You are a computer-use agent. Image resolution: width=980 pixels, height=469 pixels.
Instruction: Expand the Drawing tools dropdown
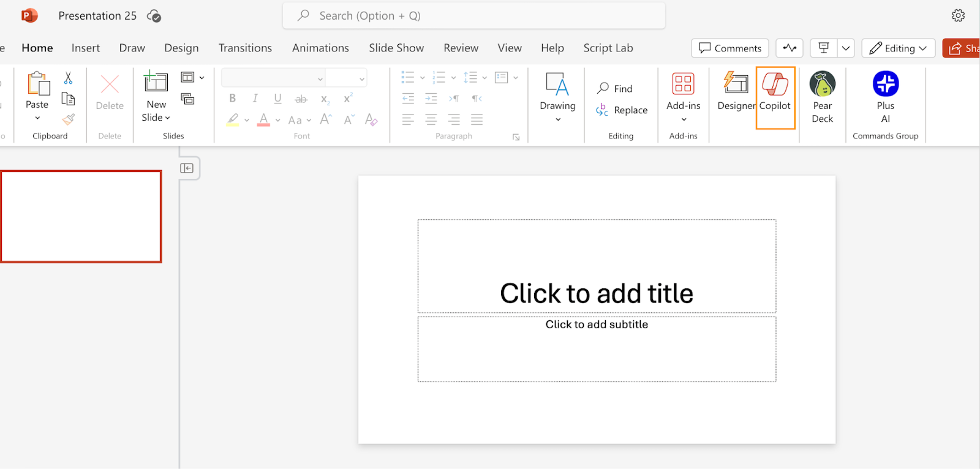[x=558, y=119]
